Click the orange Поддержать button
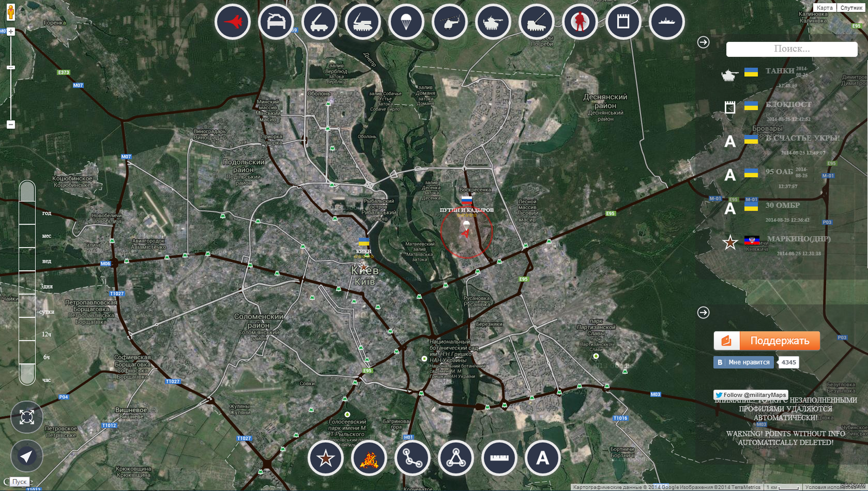This screenshot has height=491, width=868. pyautogui.click(x=767, y=341)
